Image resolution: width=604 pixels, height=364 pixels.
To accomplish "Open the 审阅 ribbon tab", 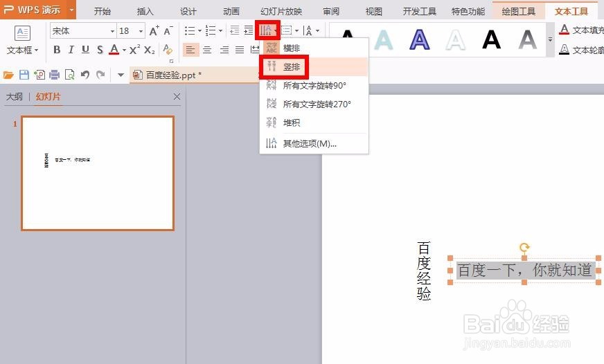I will pos(331,11).
